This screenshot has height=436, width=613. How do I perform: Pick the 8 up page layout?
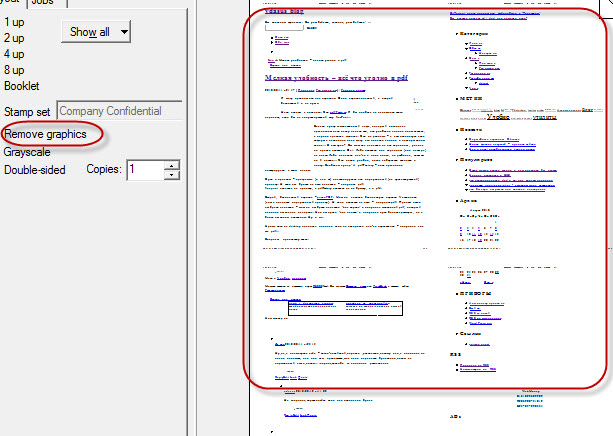click(14, 70)
